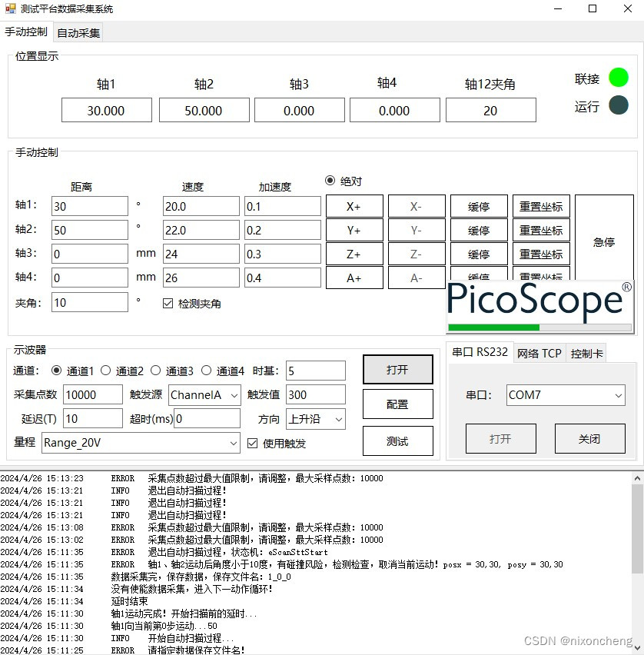Click the application icon in title bar
Screen dimensions: 644x655
coord(9,8)
